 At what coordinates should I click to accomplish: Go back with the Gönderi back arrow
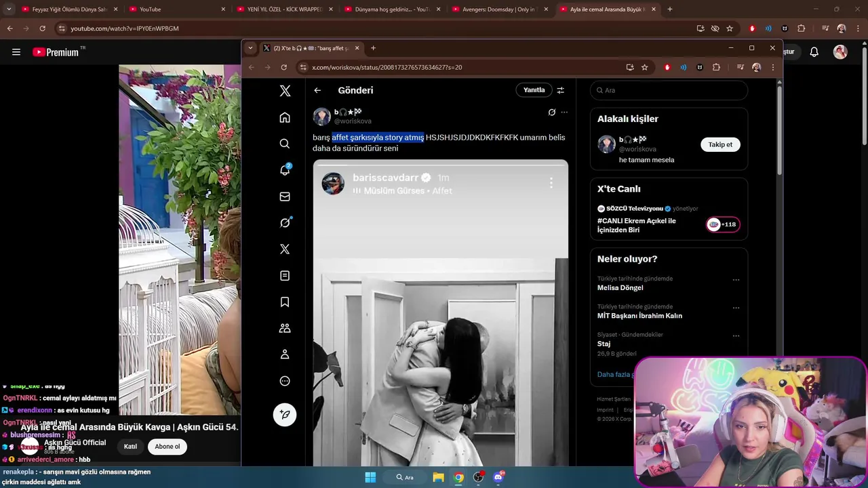(317, 90)
